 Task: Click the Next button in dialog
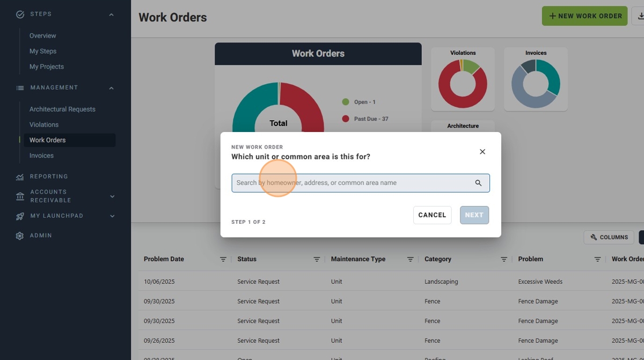(474, 215)
